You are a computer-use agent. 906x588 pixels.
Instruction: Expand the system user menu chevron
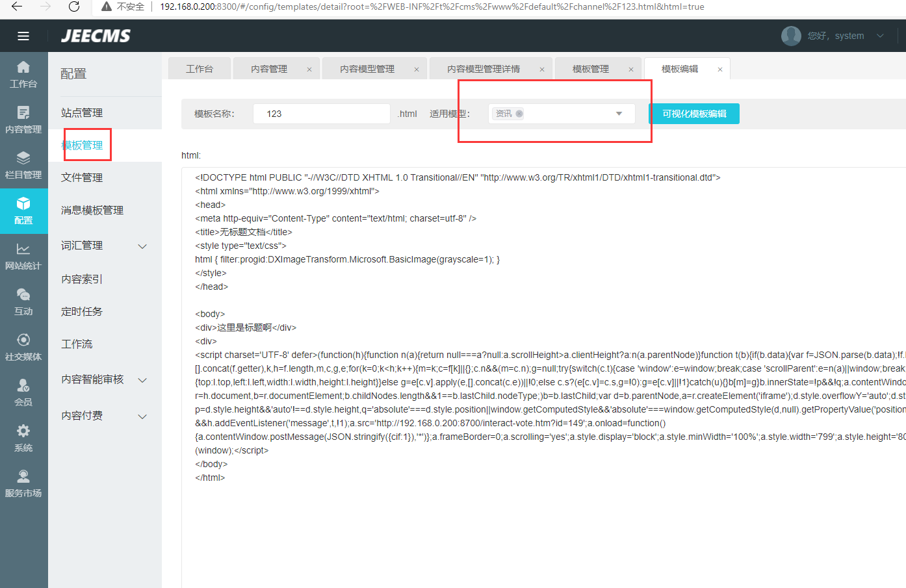click(880, 36)
